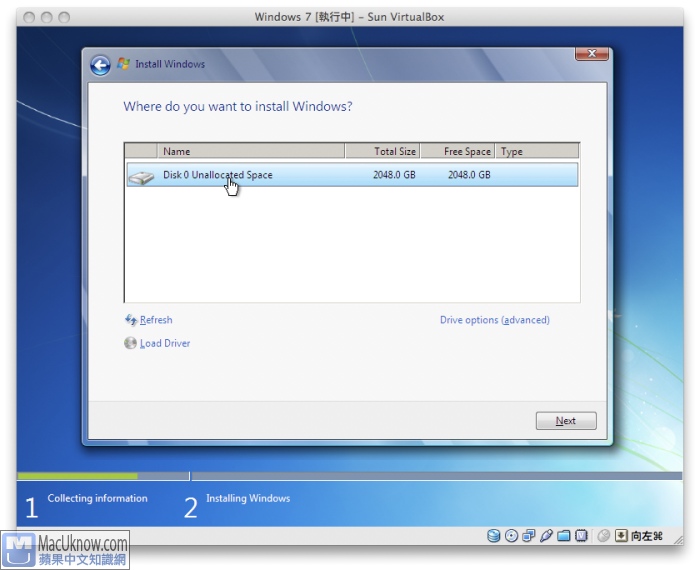Image resolution: width=700 pixels, height=570 pixels.
Task: Click the macOS minimize button of VirtualBox window
Action: (x=46, y=17)
